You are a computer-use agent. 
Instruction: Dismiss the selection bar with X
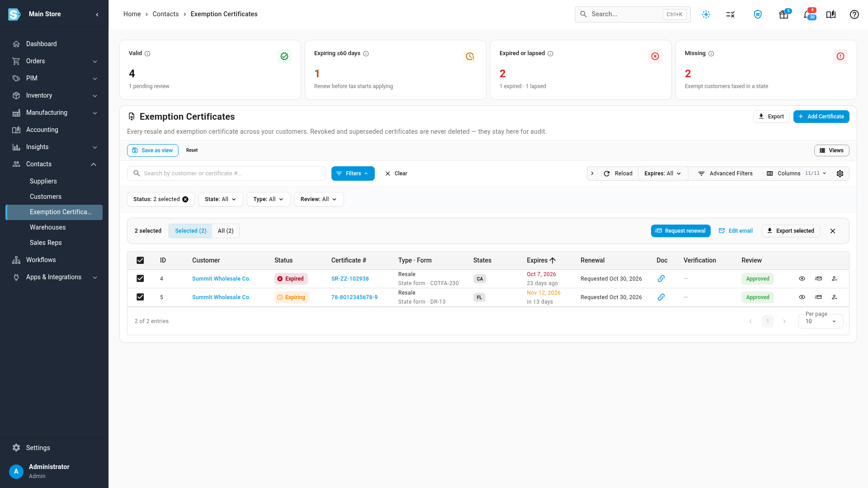coord(833,231)
